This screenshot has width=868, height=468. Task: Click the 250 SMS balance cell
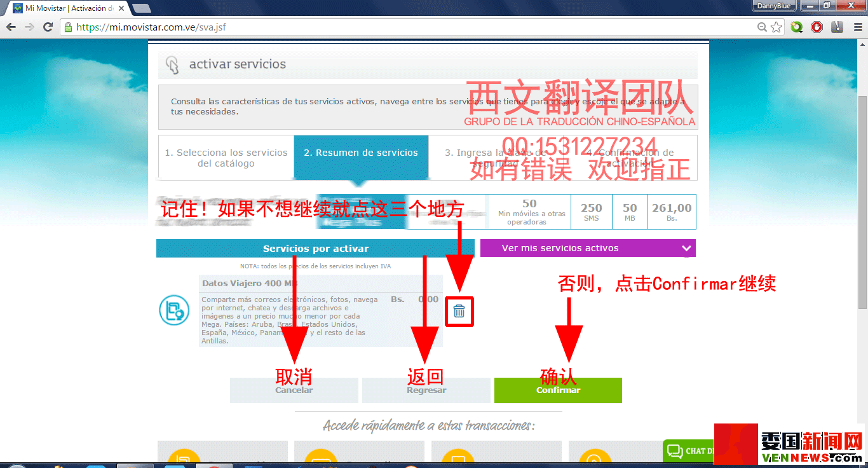pos(592,212)
